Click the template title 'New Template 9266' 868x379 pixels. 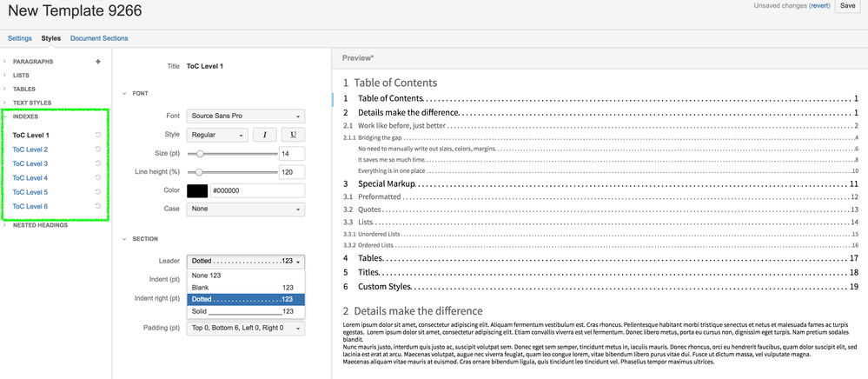[76, 10]
